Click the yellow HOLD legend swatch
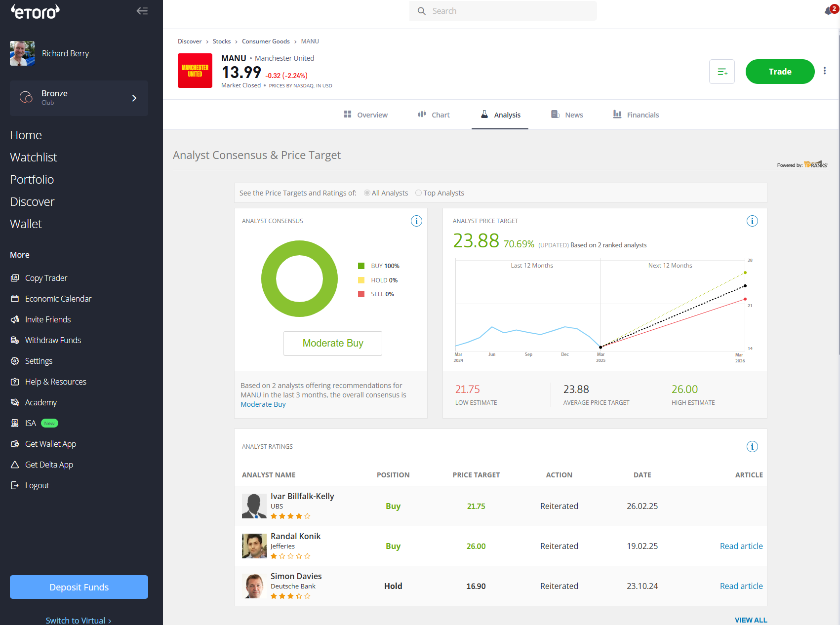The width and height of the screenshot is (840, 625). coord(361,280)
